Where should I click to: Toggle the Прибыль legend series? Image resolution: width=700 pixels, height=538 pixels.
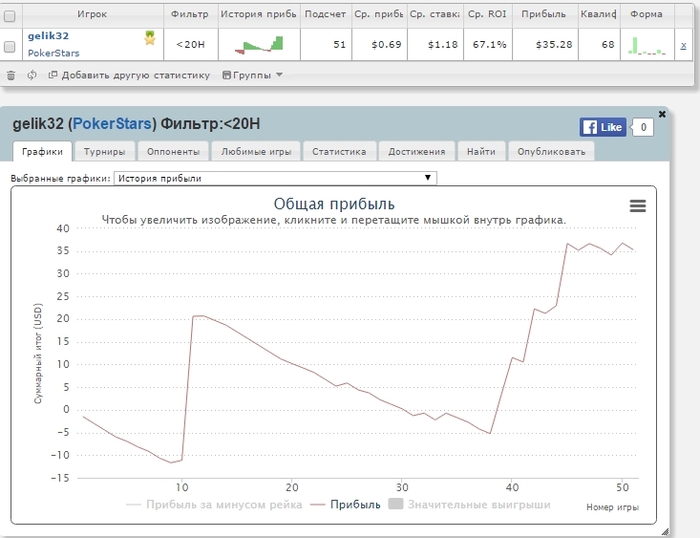coord(345,505)
